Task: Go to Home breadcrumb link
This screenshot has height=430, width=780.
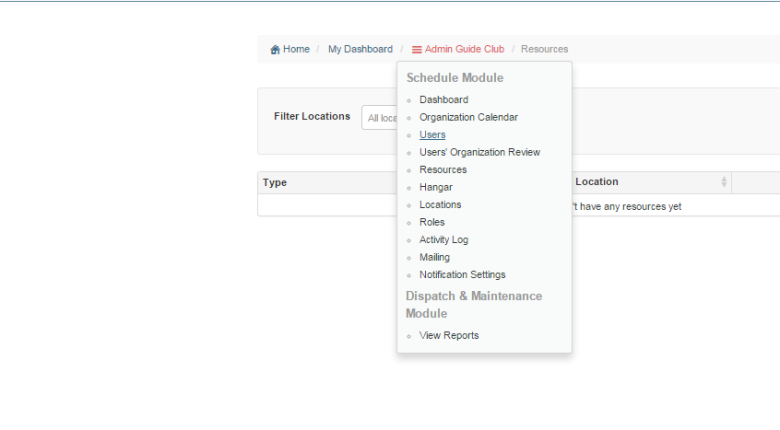Action: 296,49
